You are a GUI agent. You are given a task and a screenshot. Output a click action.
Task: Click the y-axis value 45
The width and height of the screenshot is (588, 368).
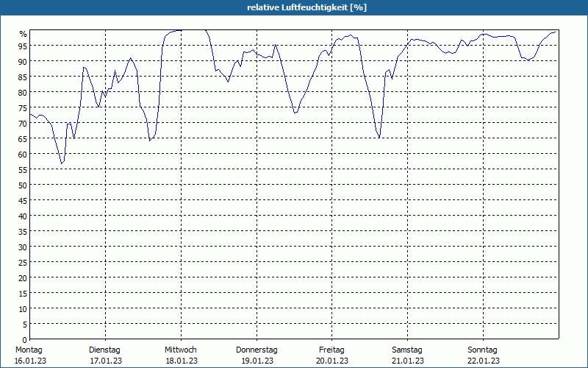[23, 200]
